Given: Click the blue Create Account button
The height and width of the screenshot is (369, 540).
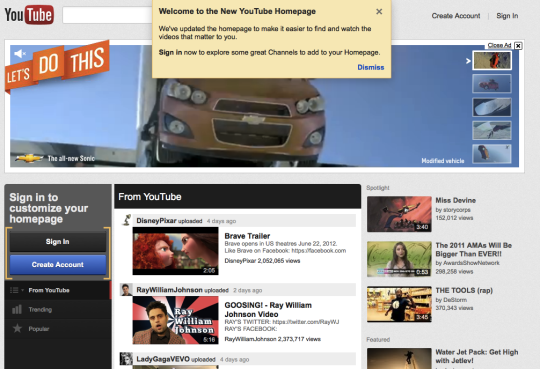Looking at the screenshot, I should click(x=58, y=265).
